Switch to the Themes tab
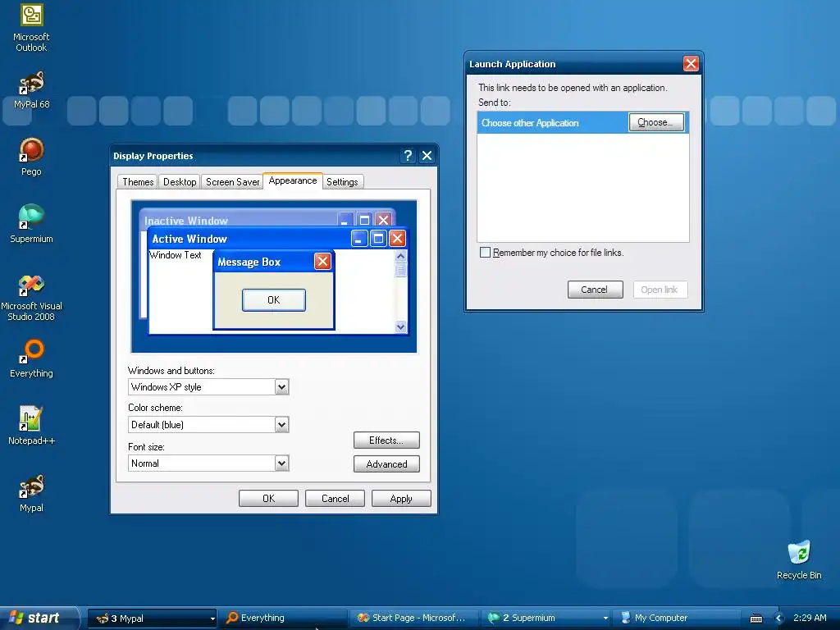Screen dimensions: 840x630 138,182
